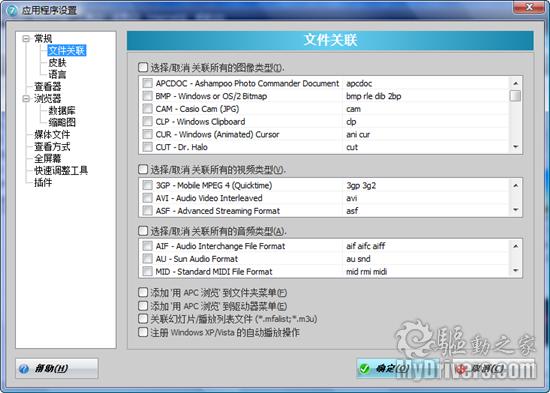The image size is (550, 393).
Task: Toggle select all audio types checkbox
Action: click(x=143, y=231)
